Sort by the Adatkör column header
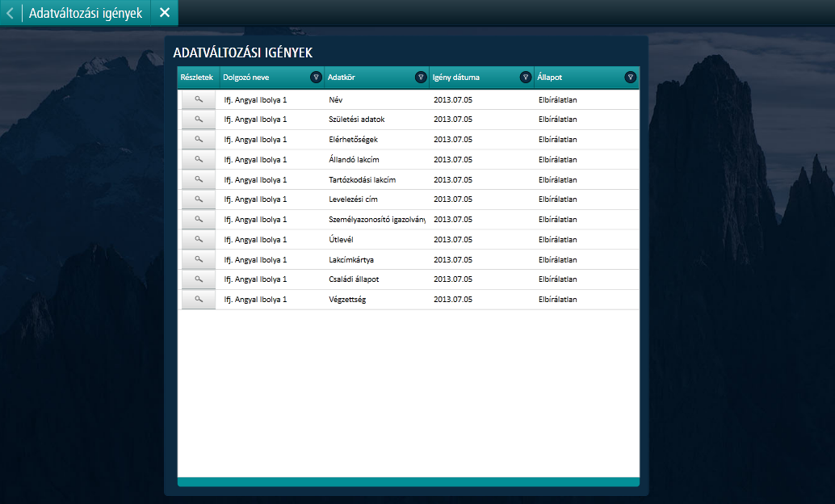Screen dimensions: 835x504 tap(342, 78)
